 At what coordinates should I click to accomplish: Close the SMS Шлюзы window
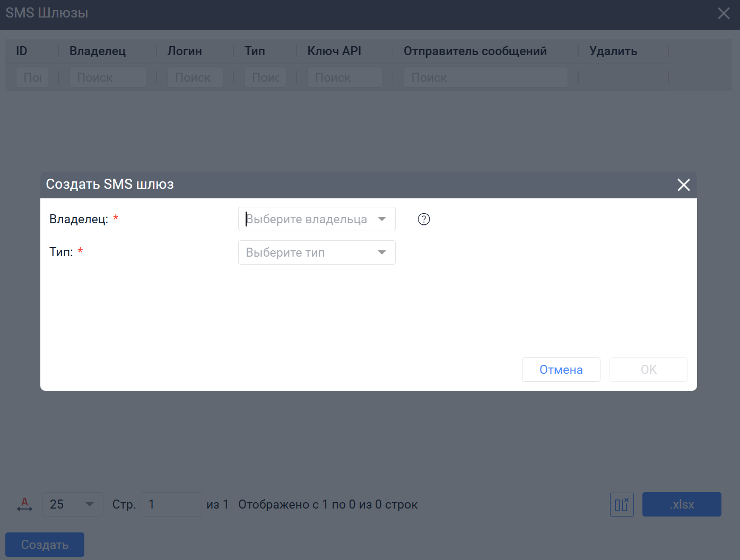point(724,13)
